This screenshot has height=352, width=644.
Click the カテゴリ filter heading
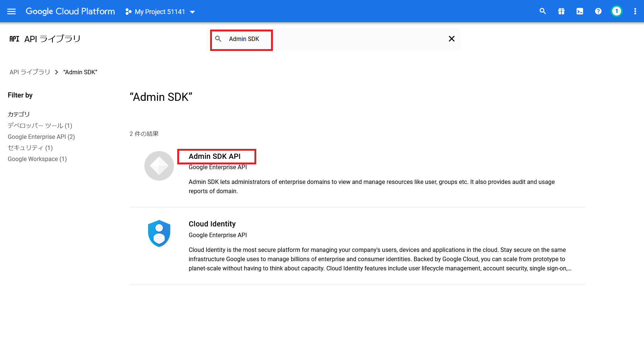[19, 114]
